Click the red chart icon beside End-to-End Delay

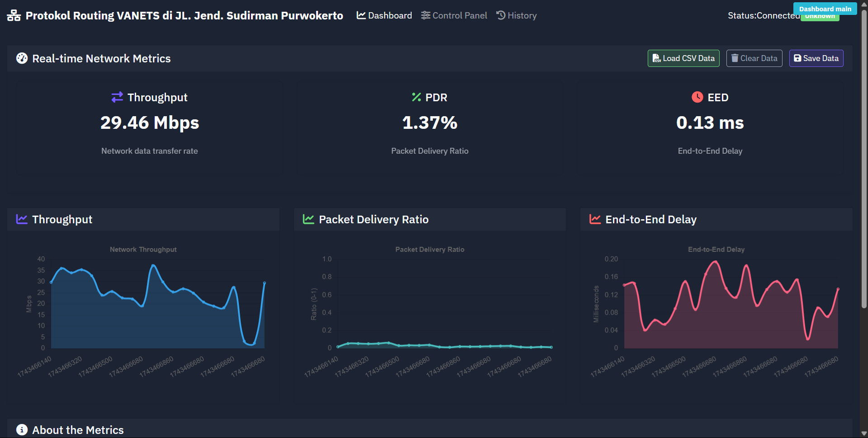click(x=594, y=219)
